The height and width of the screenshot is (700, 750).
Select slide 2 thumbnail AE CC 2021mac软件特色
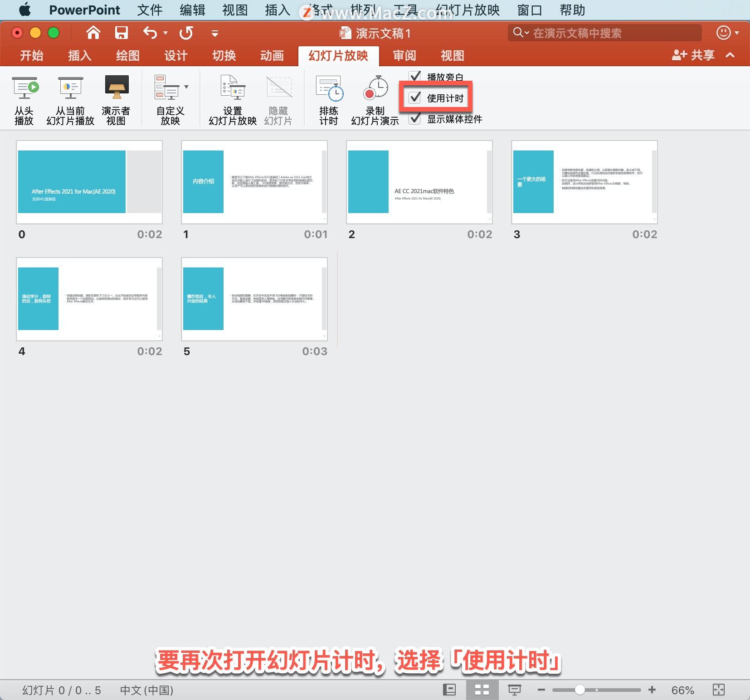point(419,182)
